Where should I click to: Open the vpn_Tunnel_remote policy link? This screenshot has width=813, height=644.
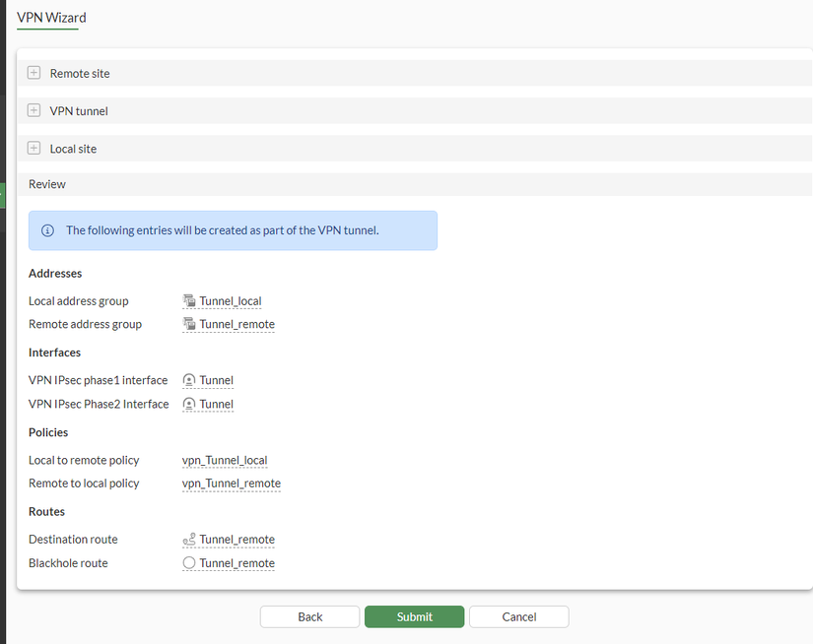[232, 483]
